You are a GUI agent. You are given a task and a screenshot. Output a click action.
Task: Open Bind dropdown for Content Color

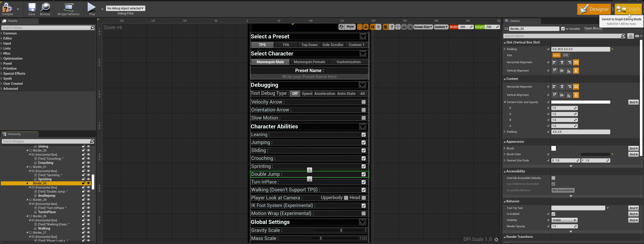pos(633,102)
